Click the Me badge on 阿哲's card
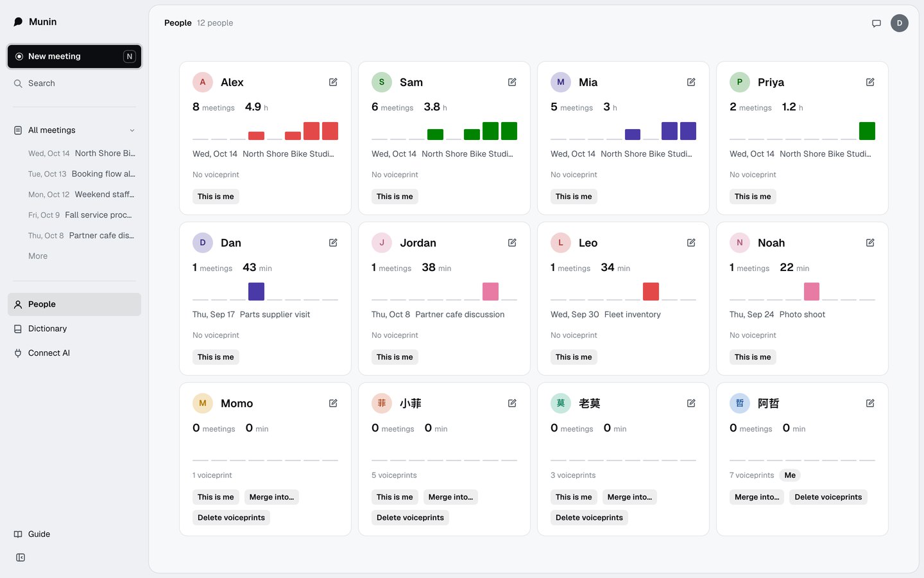Viewport: 924px width, 578px height. pos(790,475)
